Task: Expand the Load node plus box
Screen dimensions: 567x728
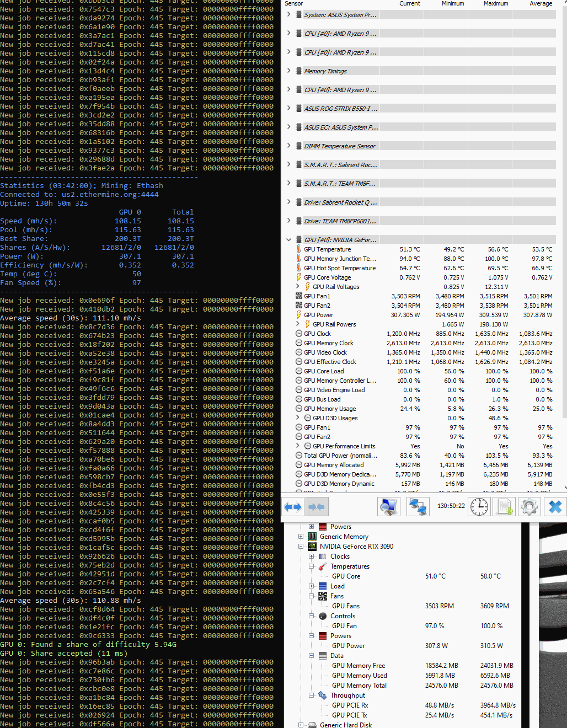Action: pyautogui.click(x=312, y=586)
